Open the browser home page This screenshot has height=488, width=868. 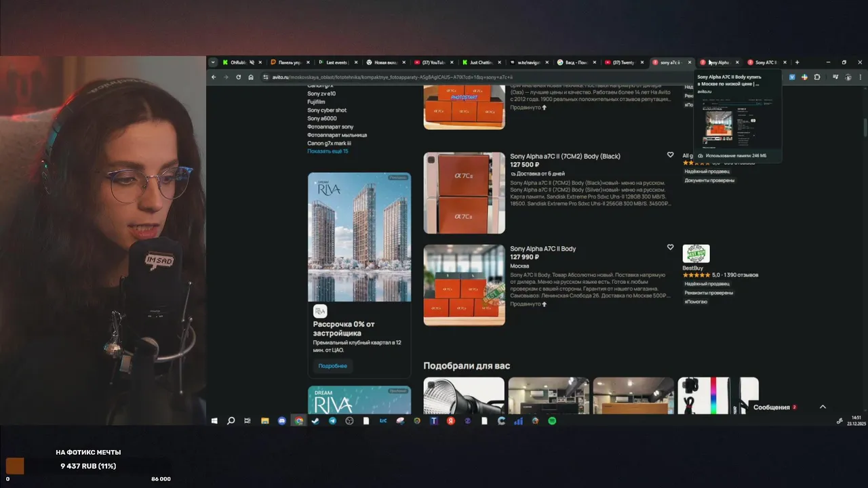coord(251,77)
